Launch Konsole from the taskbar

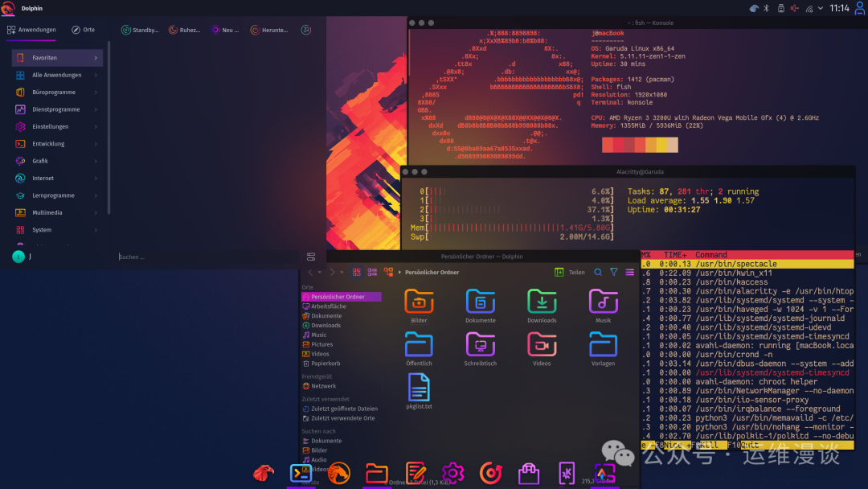click(x=301, y=473)
